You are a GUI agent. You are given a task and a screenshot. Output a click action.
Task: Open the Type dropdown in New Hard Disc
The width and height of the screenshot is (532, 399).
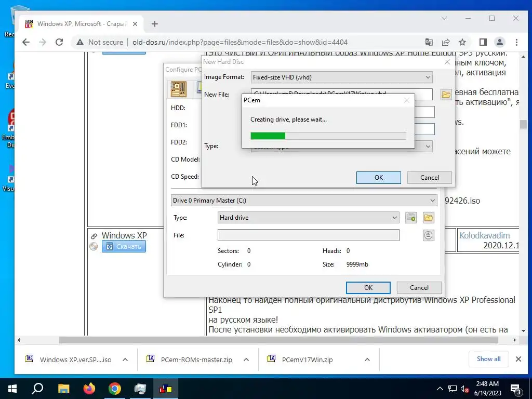[x=428, y=146]
